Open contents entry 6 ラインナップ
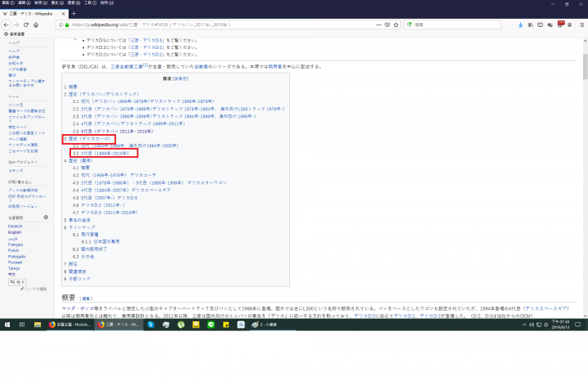 click(x=79, y=227)
